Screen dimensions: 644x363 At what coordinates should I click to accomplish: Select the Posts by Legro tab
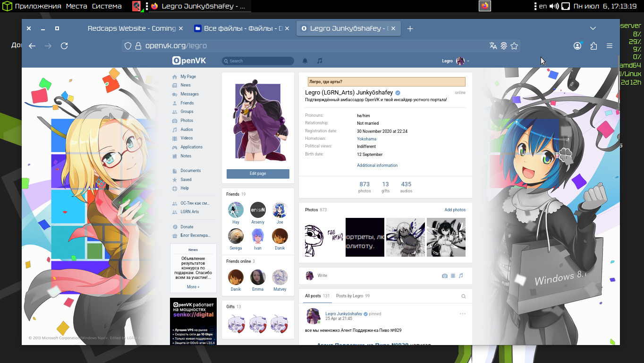coord(353,296)
